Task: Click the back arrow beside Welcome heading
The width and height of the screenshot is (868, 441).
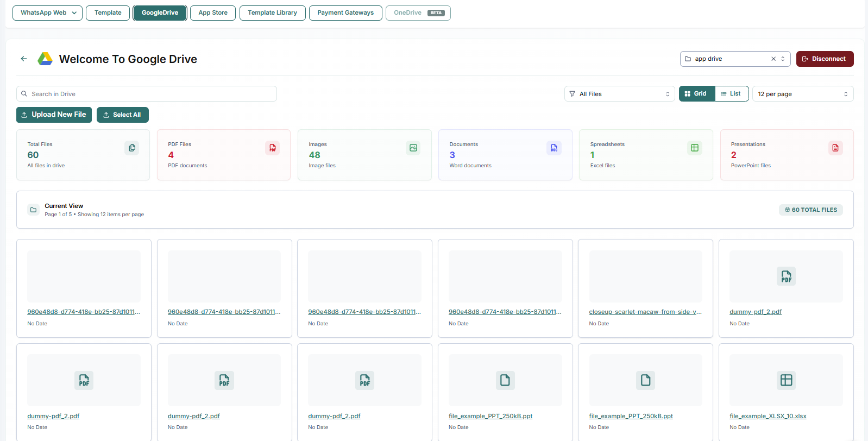Action: pos(24,59)
